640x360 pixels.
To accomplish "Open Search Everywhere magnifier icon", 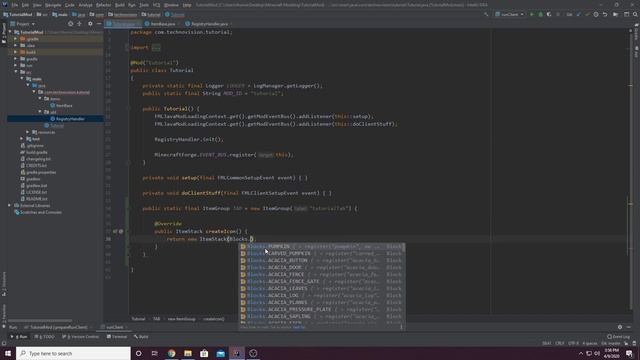I will [635, 14].
